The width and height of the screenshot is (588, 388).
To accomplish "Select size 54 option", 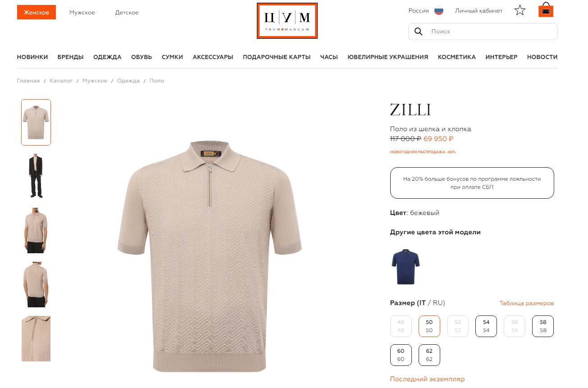I will click(x=486, y=326).
